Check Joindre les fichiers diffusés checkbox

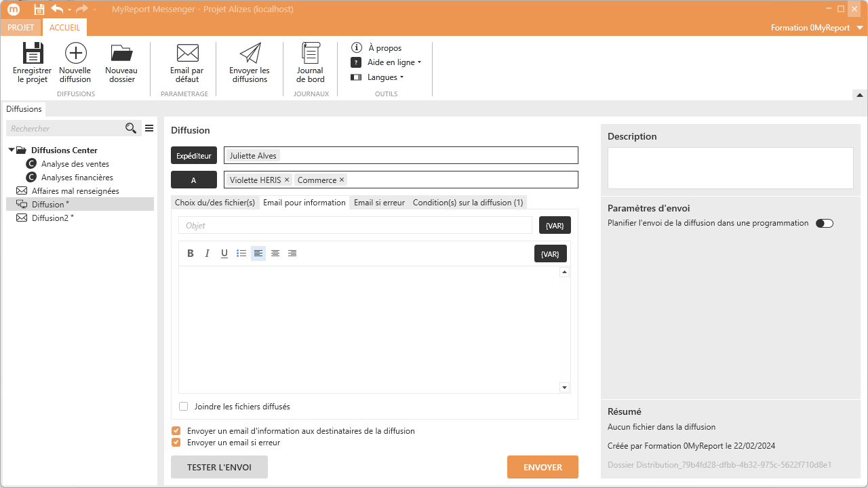184,407
